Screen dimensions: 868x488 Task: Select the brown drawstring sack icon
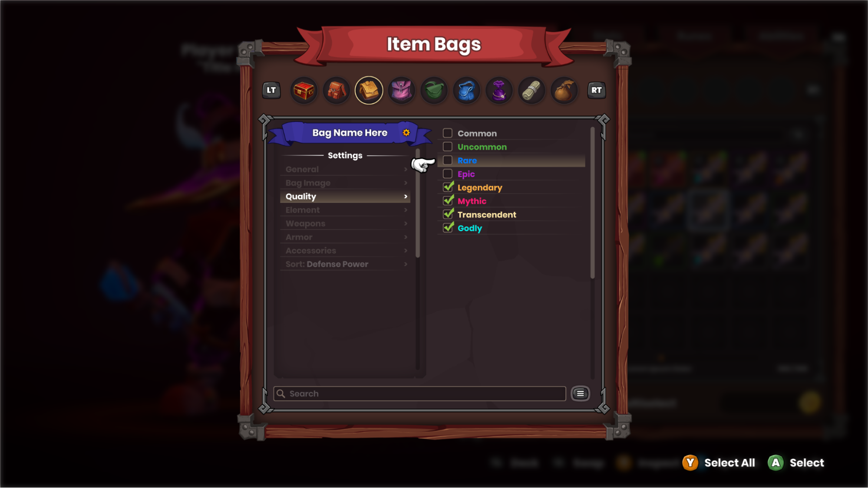(x=564, y=90)
